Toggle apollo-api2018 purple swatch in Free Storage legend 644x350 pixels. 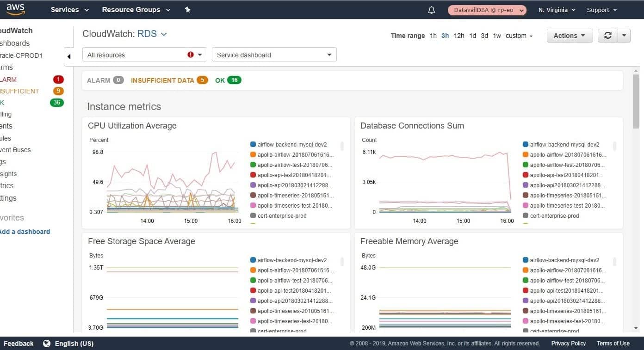point(253,301)
